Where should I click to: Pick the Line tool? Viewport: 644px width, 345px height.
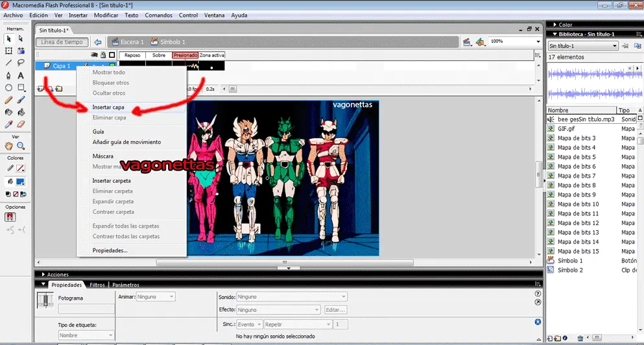pyautogui.click(x=8, y=63)
